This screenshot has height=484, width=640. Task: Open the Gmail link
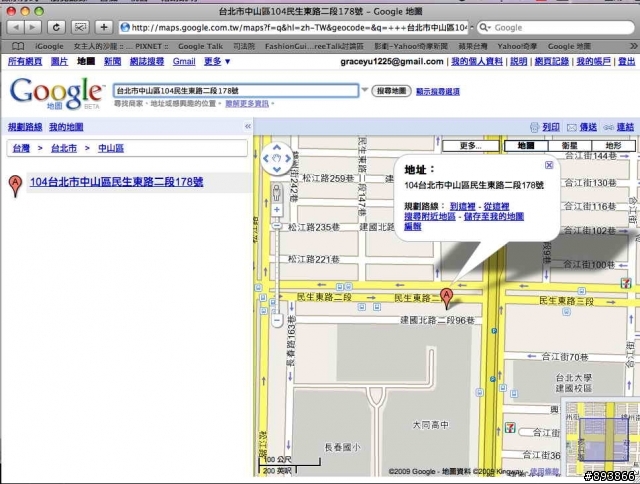tap(184, 61)
